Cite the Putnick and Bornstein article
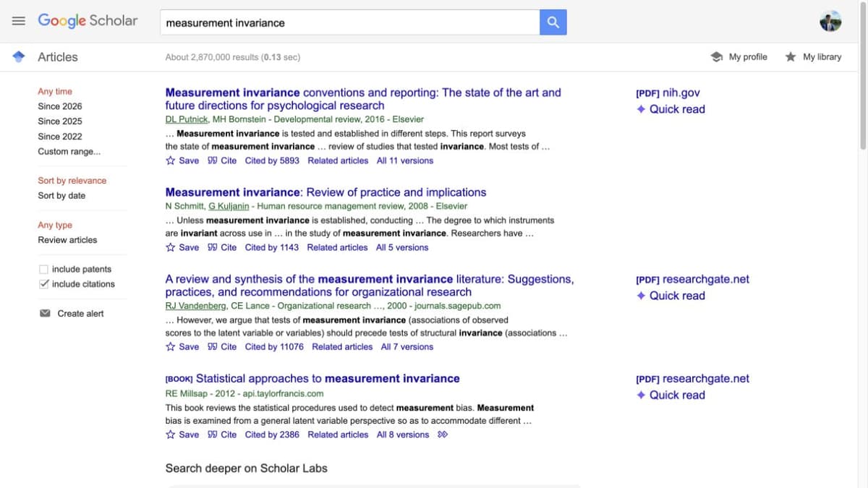The width and height of the screenshot is (868, 488). 222,160
